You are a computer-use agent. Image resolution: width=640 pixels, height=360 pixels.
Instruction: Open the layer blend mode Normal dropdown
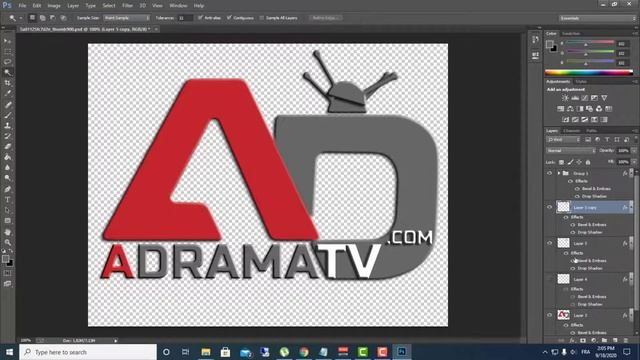point(571,151)
